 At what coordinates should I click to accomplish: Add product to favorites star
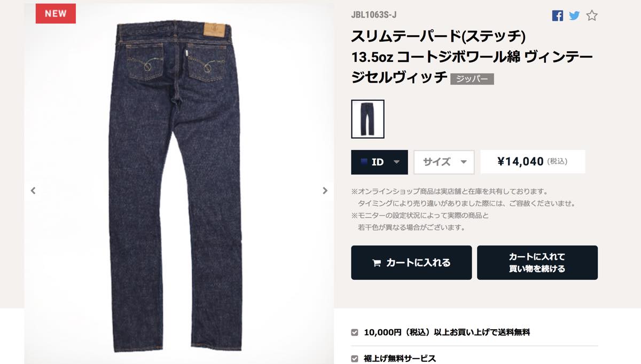click(x=592, y=15)
